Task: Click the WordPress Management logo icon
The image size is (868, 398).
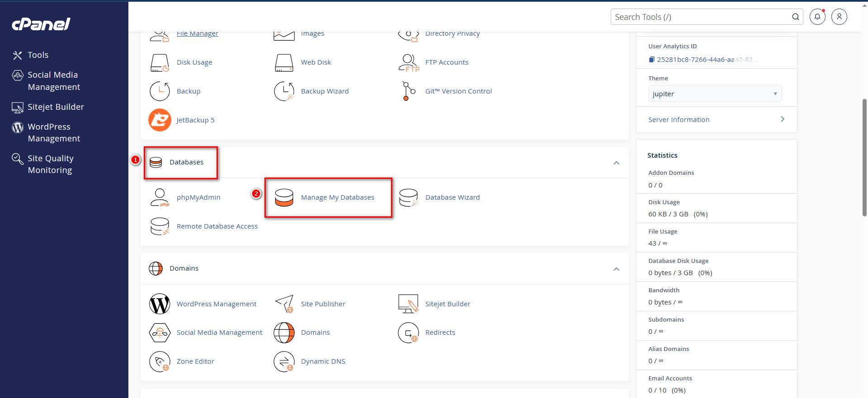Action: pos(160,304)
